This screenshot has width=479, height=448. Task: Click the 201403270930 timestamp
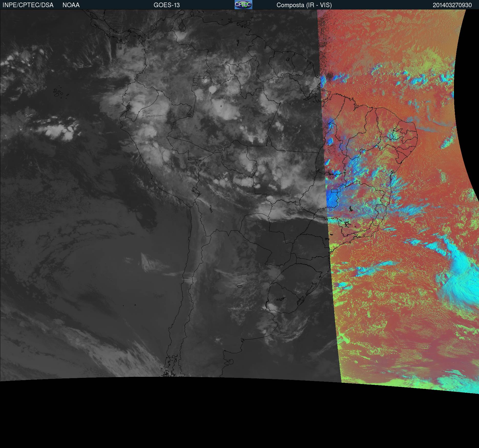pyautogui.click(x=452, y=5)
